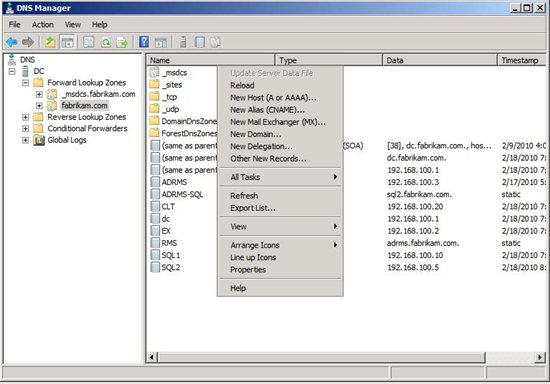550x384 pixels.
Task: Select Reload from context menu
Action: click(280, 85)
